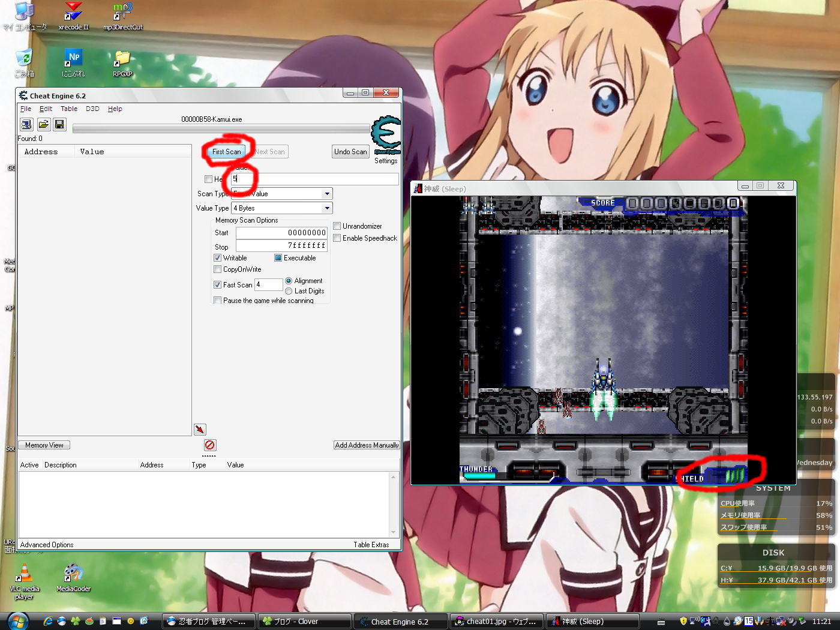Viewport: 840px width, 630px height.
Task: Click the red arrow copy-to-address-list icon
Action: pos(200,430)
